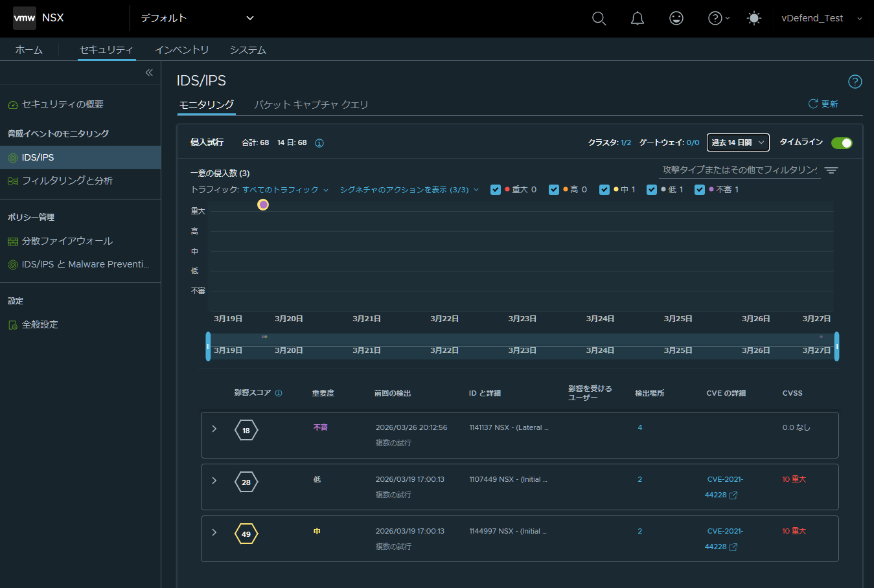
Task: Open CVE-2021-44228 link in the 1107449 row
Action: (x=724, y=487)
